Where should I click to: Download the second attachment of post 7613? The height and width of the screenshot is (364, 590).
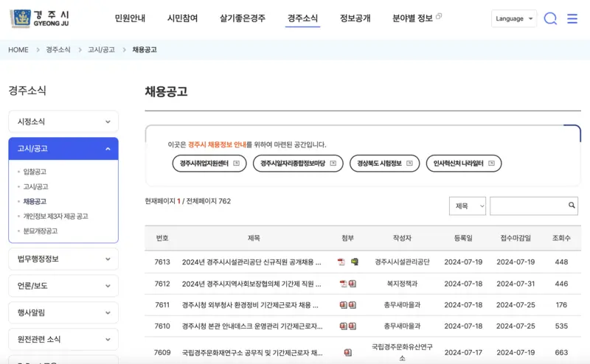(355, 262)
